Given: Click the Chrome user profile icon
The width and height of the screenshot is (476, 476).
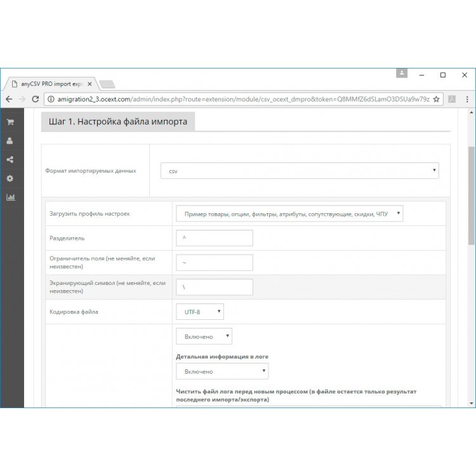Looking at the screenshot, I should point(402,73).
